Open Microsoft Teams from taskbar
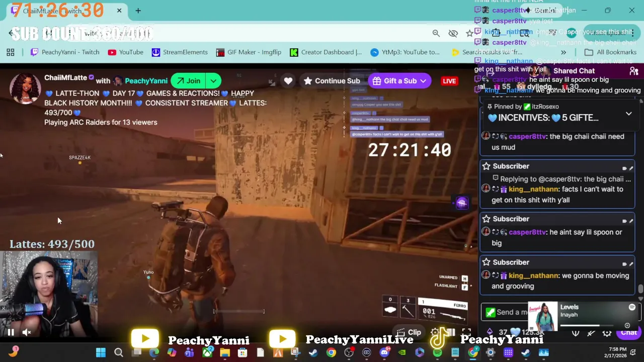 188,352
